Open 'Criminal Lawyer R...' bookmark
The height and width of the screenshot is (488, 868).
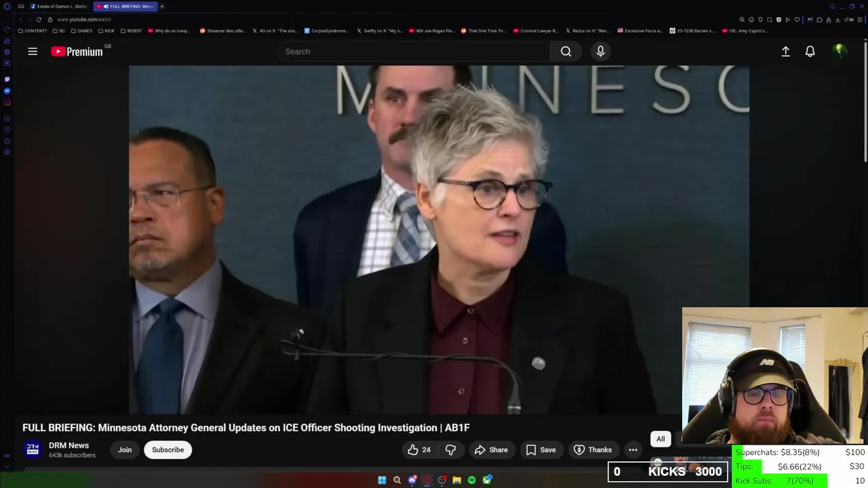(x=536, y=30)
